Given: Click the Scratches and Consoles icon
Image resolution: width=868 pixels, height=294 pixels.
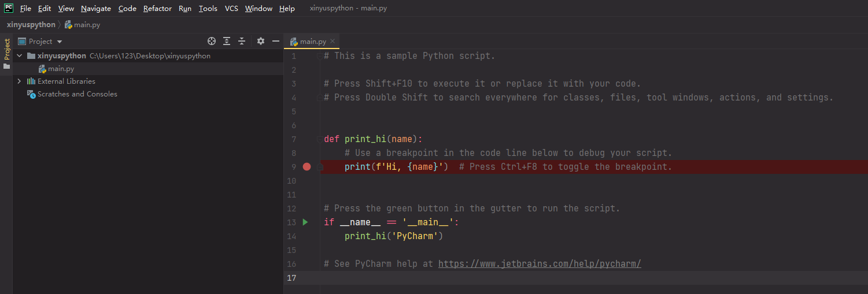Looking at the screenshot, I should pos(32,94).
